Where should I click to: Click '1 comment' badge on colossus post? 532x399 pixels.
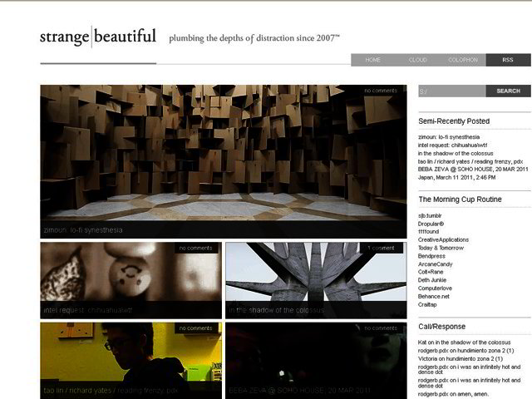pyautogui.click(x=381, y=248)
